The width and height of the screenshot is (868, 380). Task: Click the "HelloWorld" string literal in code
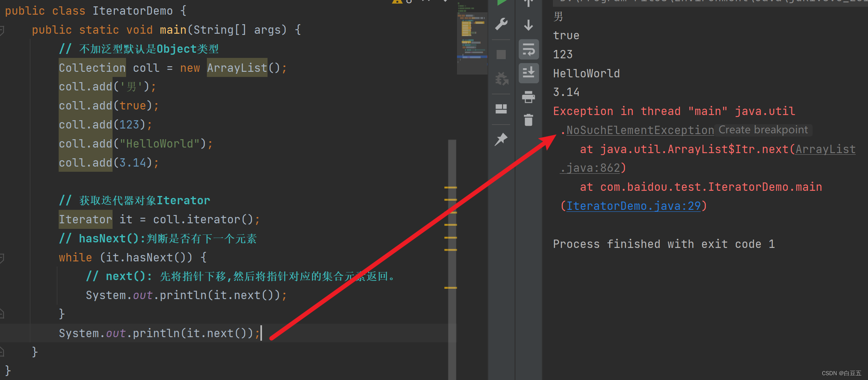[x=159, y=144]
